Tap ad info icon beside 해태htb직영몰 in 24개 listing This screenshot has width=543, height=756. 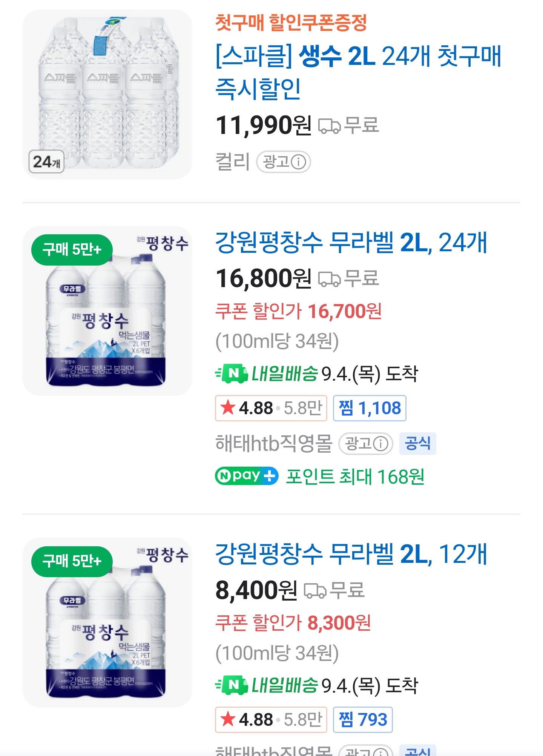coord(380,444)
